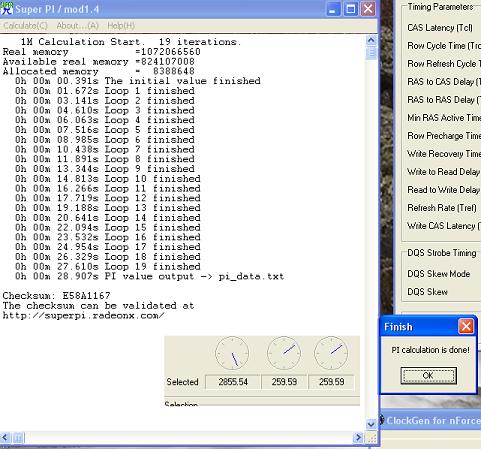Click the vertical scrollbar thumb
Image resolution: width=481 pixels, height=449 pixels.
(x=371, y=53)
